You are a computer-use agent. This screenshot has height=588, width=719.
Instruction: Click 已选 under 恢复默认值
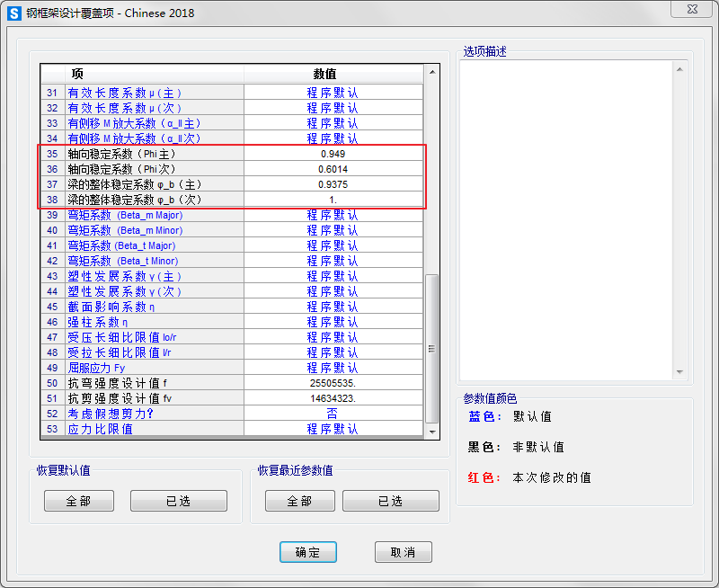tap(178, 501)
